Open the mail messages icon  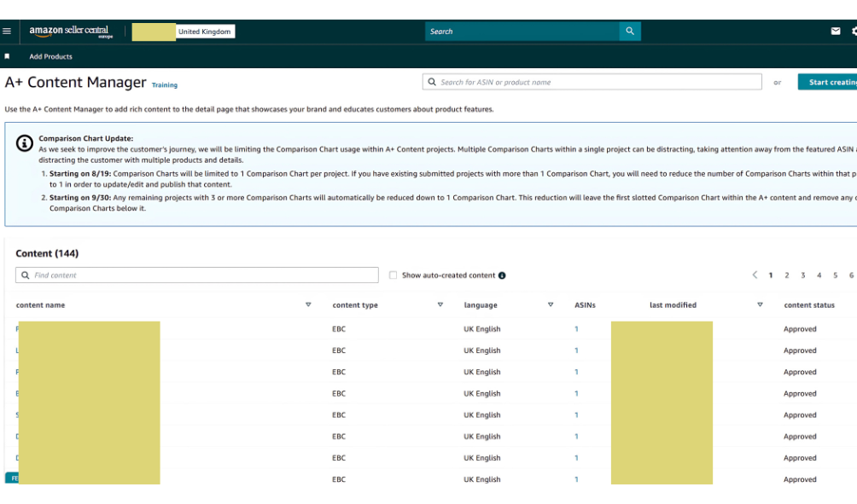[x=835, y=31]
